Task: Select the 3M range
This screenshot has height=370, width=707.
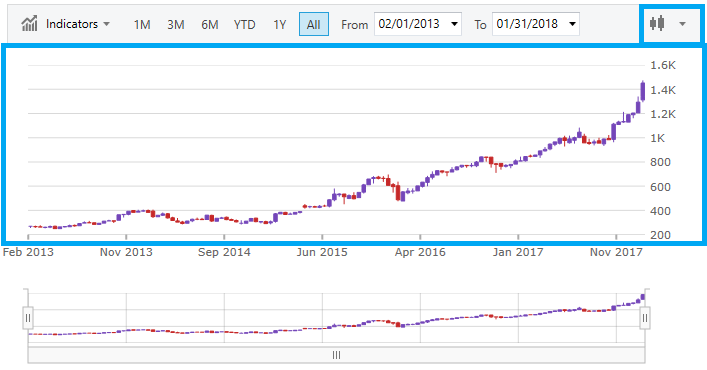Action: click(175, 24)
